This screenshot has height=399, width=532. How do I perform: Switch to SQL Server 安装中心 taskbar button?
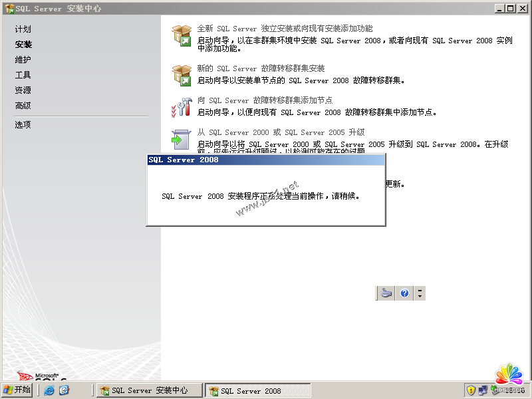(x=149, y=391)
